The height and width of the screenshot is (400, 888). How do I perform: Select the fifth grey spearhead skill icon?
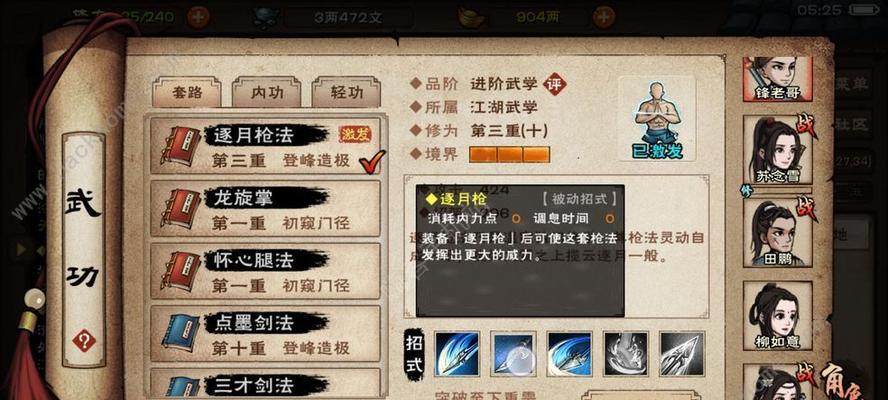pyautogui.click(x=682, y=354)
